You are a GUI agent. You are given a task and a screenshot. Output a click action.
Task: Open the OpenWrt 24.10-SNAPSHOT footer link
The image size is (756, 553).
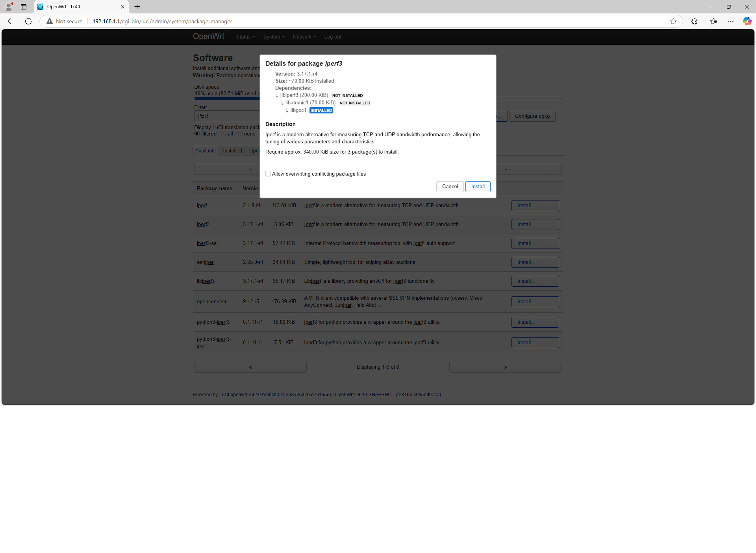coord(388,395)
